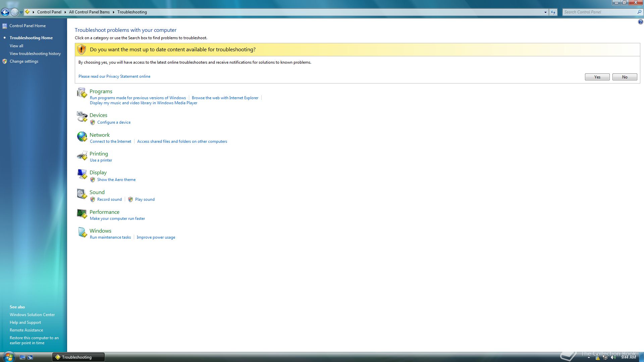
Task: Expand the arrow after All Control Panel Items breadcrumb
Action: pos(113,12)
